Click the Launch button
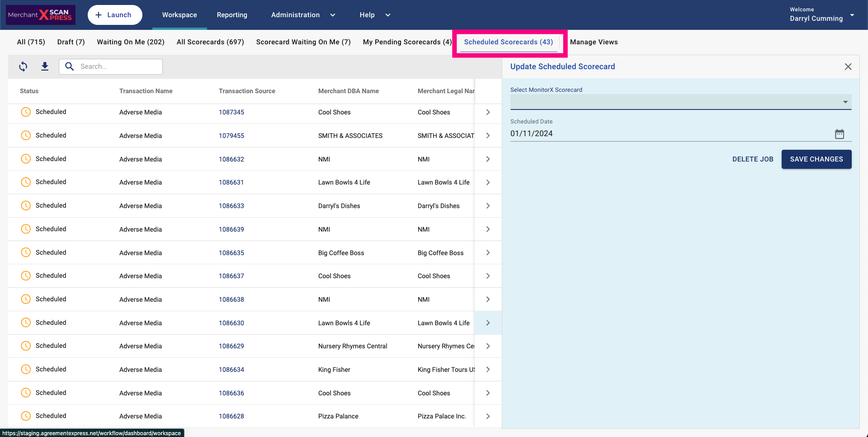 click(x=115, y=15)
